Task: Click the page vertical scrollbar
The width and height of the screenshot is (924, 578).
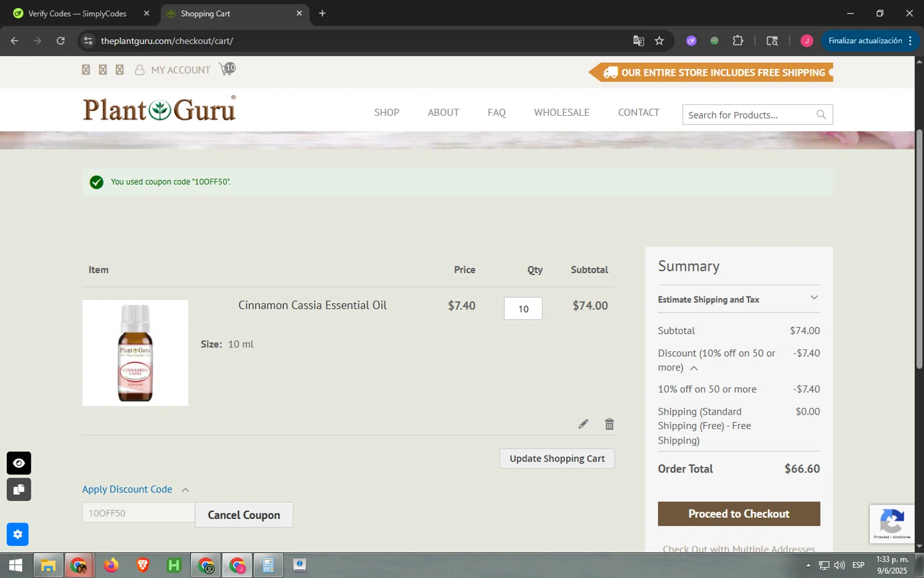Action: (919, 250)
